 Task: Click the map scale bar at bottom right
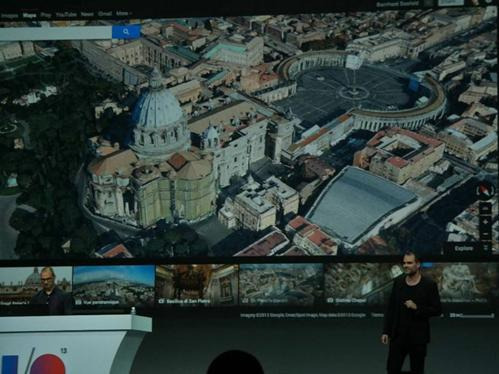472,315
